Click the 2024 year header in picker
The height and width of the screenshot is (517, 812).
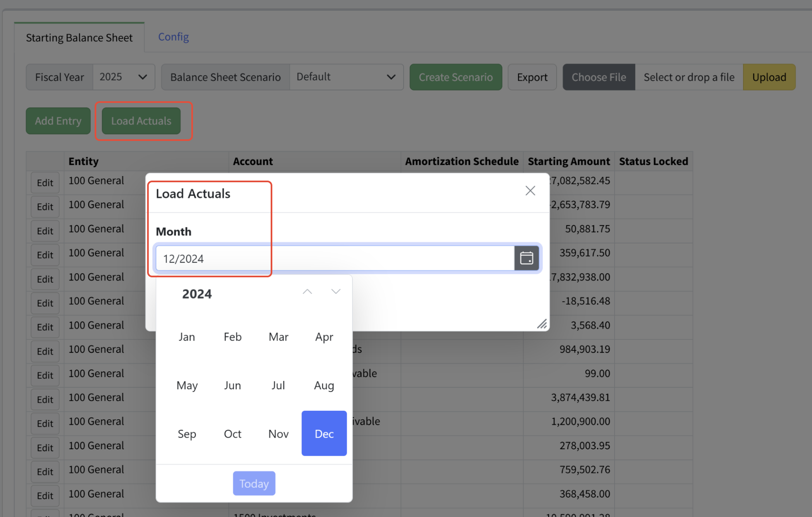point(197,294)
